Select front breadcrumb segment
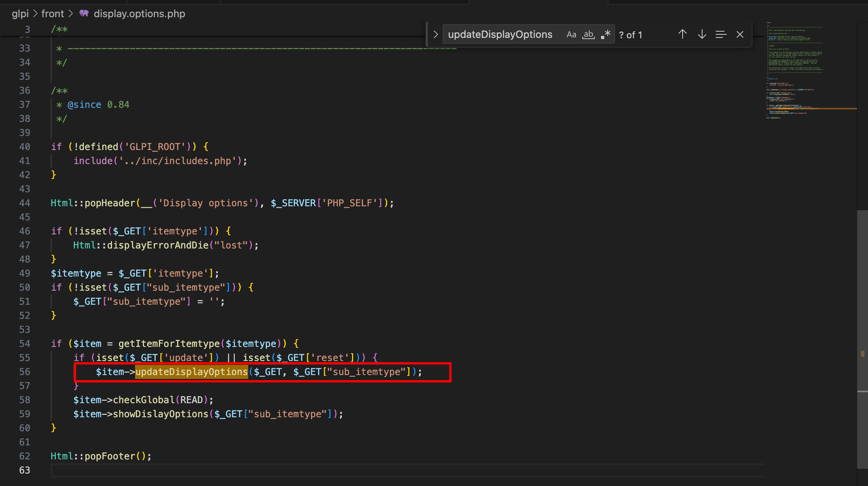868x486 pixels. 53,14
